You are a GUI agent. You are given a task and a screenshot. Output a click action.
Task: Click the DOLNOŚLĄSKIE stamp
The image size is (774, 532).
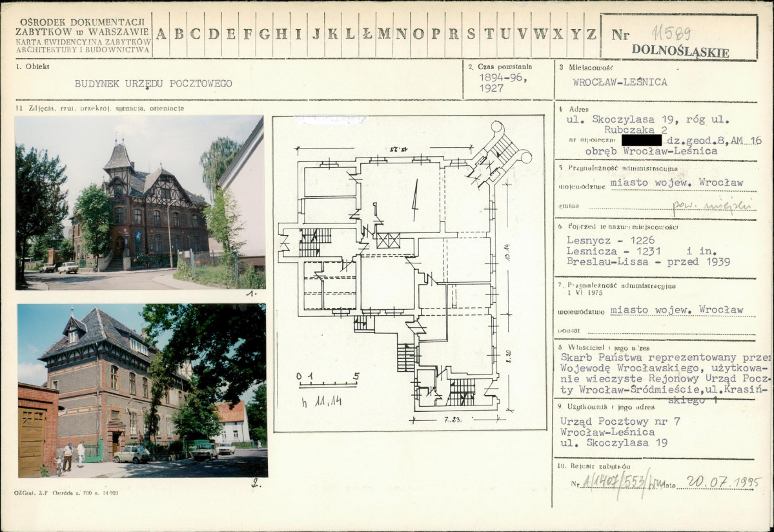680,52
